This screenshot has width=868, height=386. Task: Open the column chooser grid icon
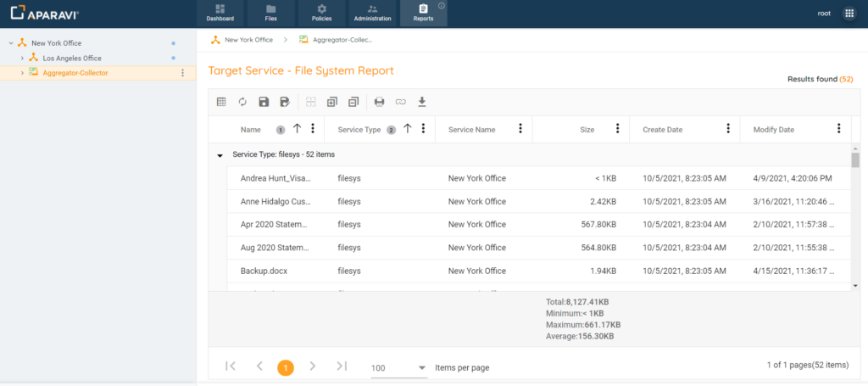point(221,102)
